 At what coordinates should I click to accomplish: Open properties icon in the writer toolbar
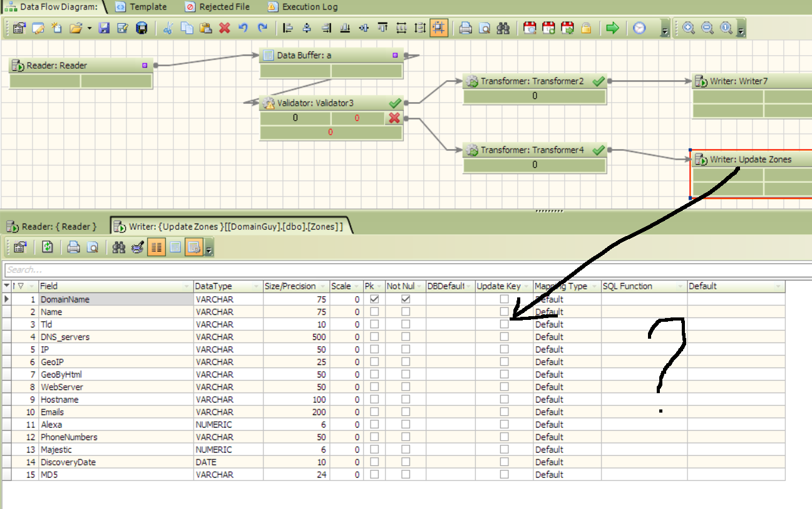[19, 247]
